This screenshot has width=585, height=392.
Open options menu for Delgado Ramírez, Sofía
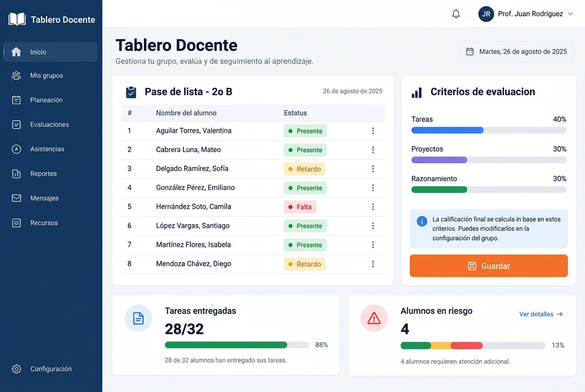tap(373, 169)
